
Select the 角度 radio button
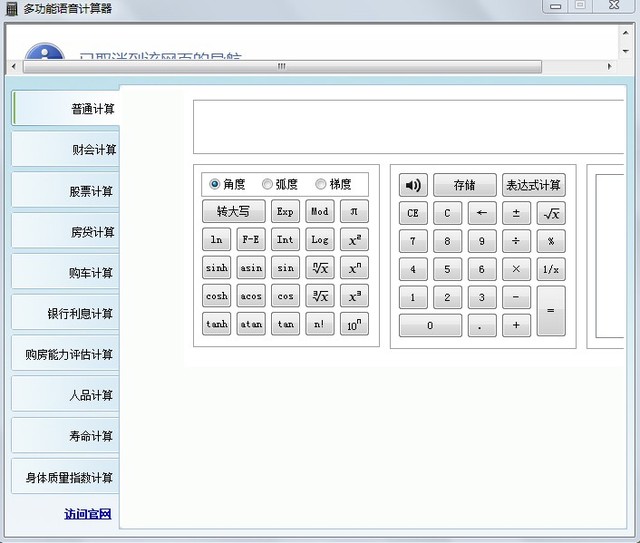pos(215,184)
